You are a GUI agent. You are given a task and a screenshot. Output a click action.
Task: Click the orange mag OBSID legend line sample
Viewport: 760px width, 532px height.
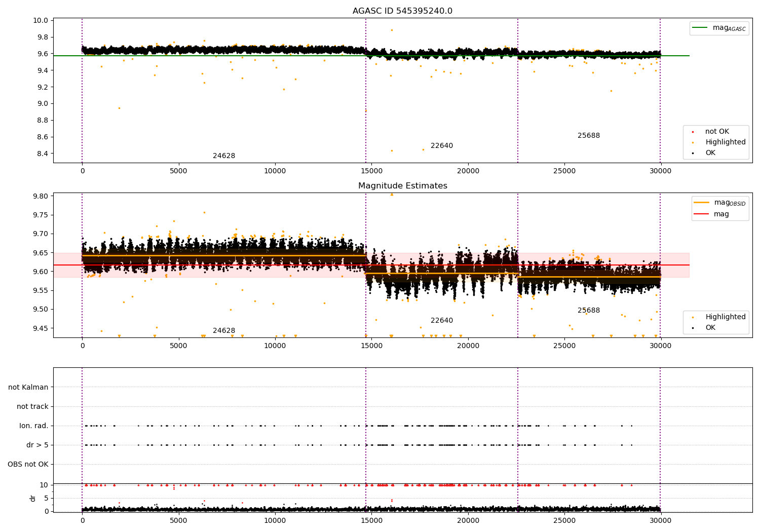(702, 203)
